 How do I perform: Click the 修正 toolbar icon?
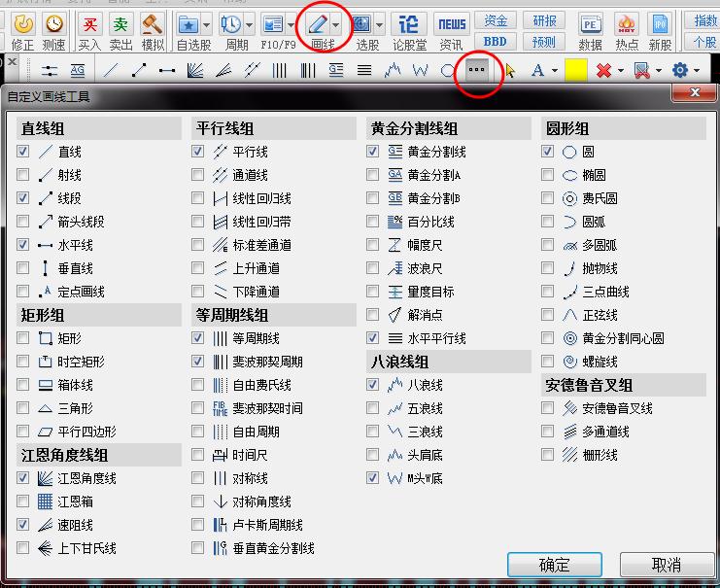click(22, 24)
